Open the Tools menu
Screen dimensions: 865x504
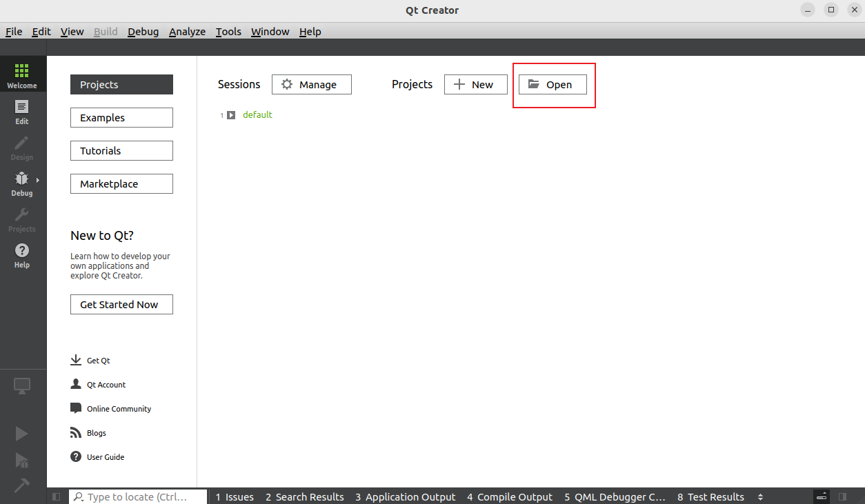[x=228, y=32]
